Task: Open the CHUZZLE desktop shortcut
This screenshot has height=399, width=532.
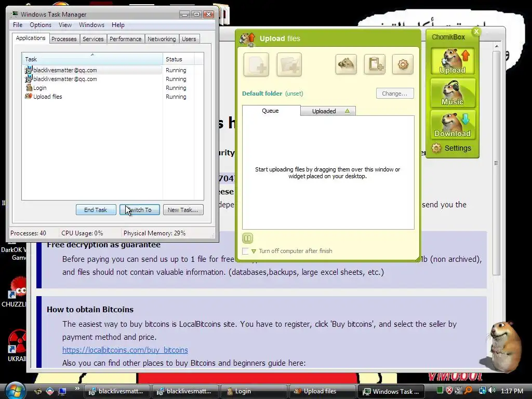Action: click(14, 292)
